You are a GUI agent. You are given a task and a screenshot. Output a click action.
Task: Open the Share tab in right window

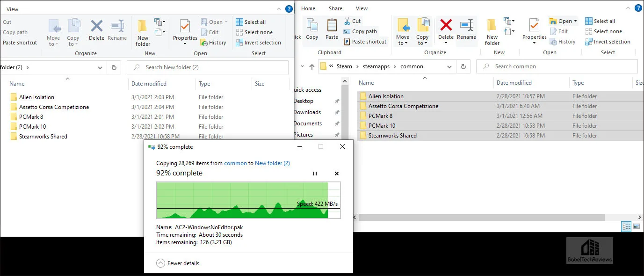(335, 8)
